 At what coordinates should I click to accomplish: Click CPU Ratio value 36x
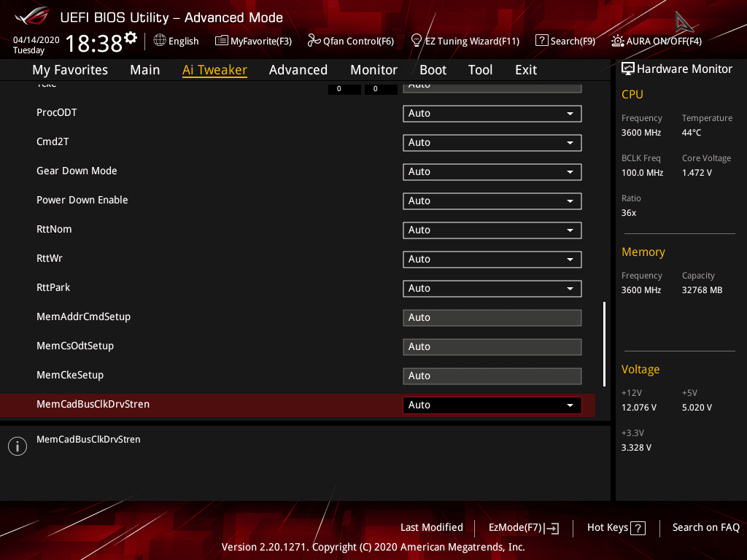click(628, 212)
